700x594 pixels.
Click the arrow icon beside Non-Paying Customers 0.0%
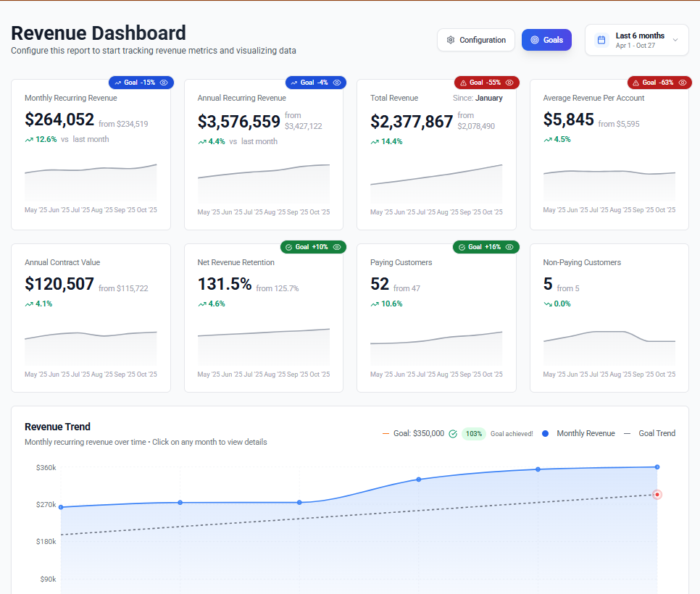pyautogui.click(x=549, y=304)
